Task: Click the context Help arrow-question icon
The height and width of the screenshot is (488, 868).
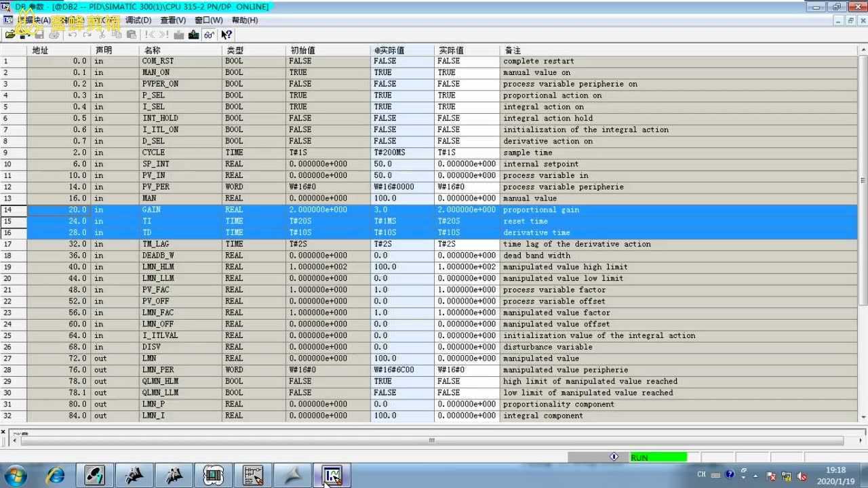Action: [x=226, y=35]
